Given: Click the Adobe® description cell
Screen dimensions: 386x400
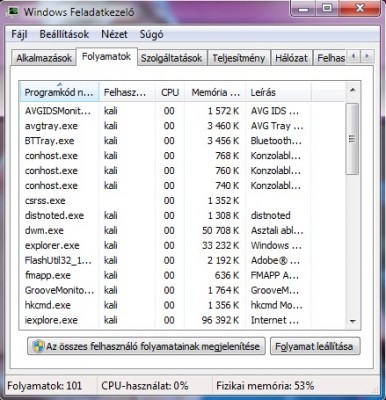Looking at the screenshot, I should coord(275,260).
